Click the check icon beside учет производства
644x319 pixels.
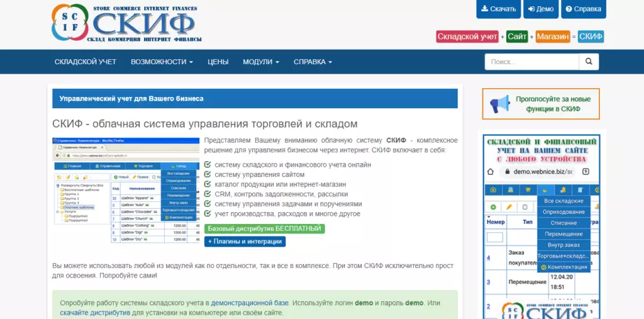(x=208, y=214)
